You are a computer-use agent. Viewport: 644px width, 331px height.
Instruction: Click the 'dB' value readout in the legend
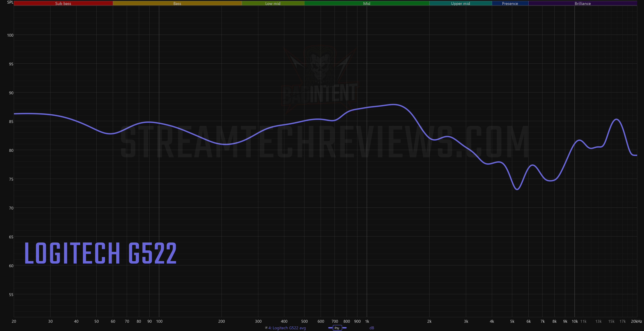[371, 328]
